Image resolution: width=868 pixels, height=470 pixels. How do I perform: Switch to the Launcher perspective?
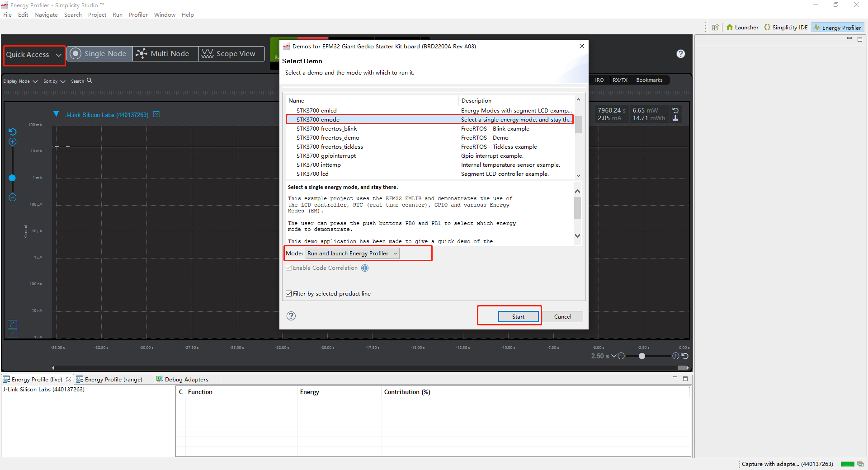point(742,28)
